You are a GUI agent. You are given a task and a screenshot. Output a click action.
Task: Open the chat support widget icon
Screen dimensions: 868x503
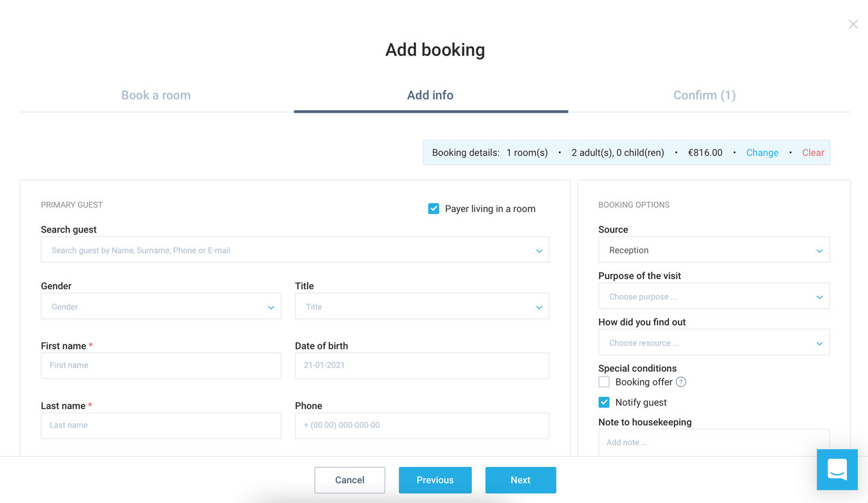837,469
